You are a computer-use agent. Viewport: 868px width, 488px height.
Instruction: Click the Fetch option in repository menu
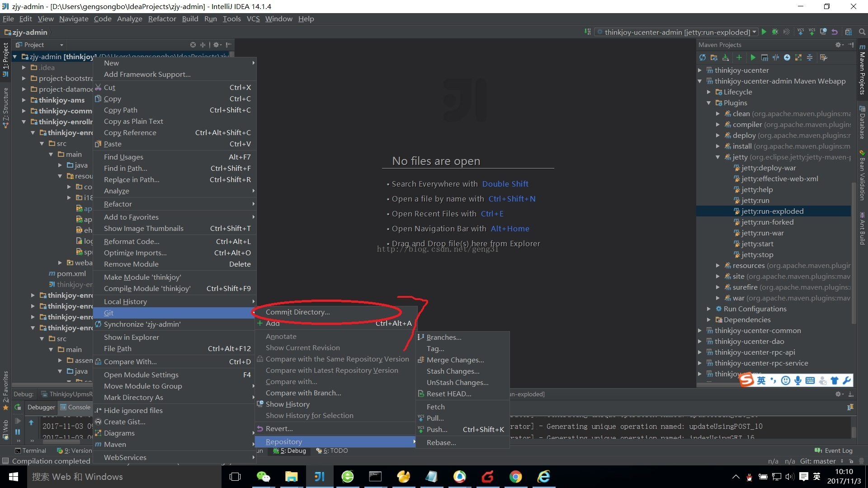tap(434, 406)
